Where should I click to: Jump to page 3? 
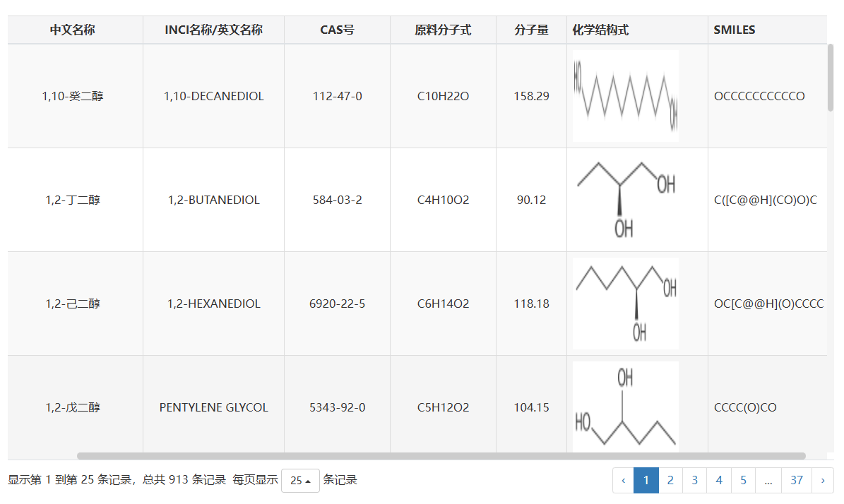click(694, 480)
